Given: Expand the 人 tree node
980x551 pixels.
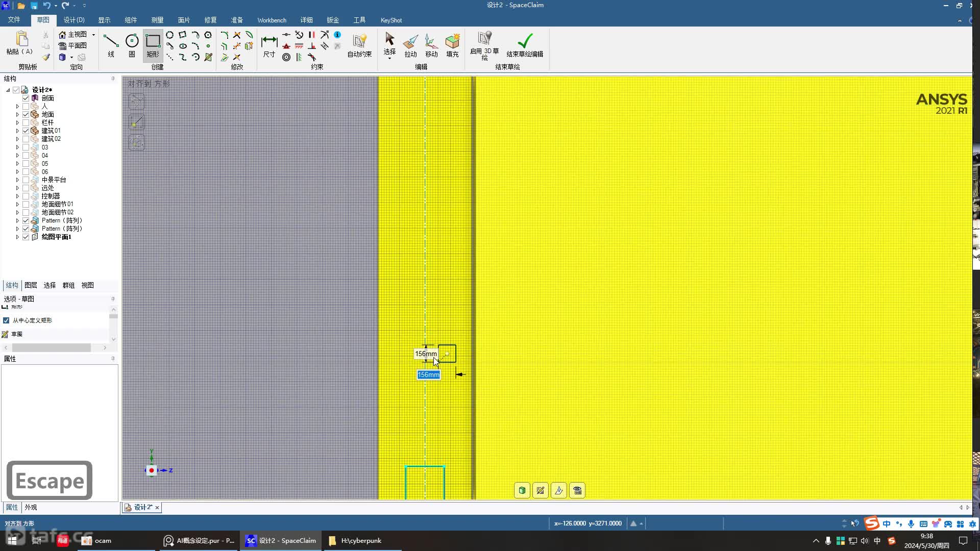Looking at the screenshot, I should [x=17, y=106].
